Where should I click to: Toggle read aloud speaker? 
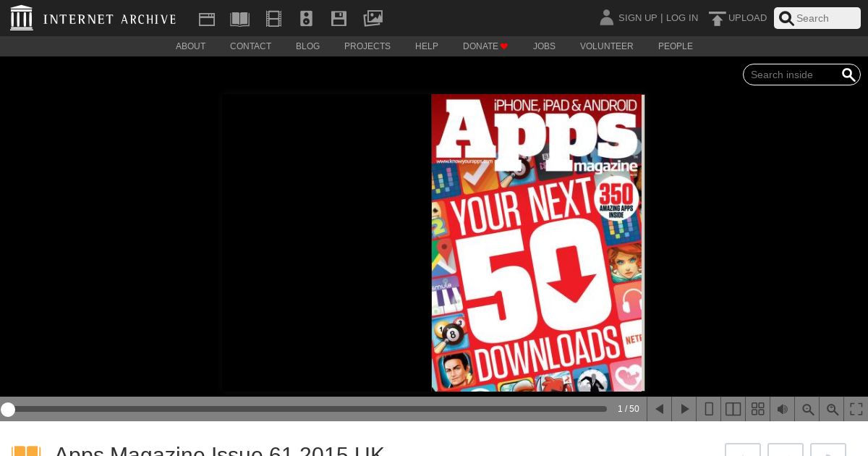tap(782, 409)
